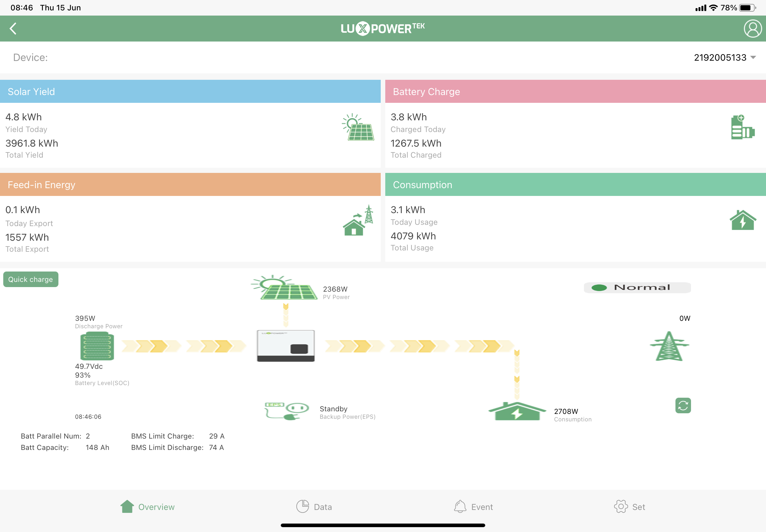The image size is (766, 532).
Task: Tap the EPS backup power plug icon
Action: 287,411
